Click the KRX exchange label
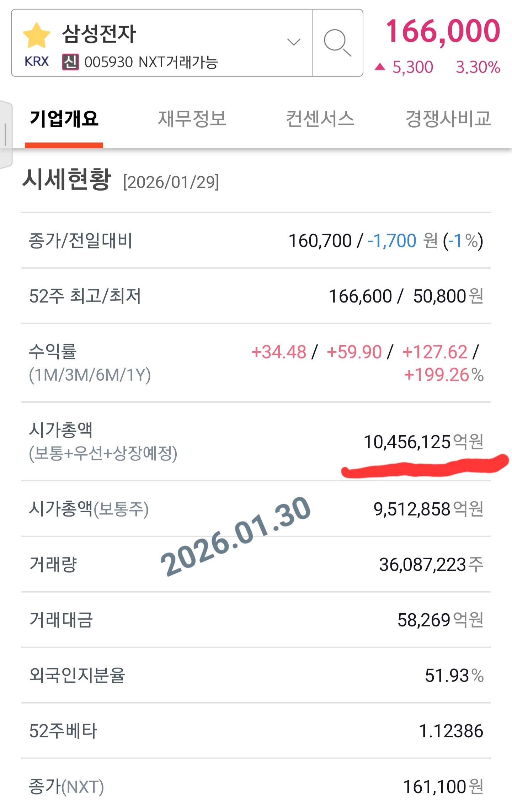 pos(36,62)
